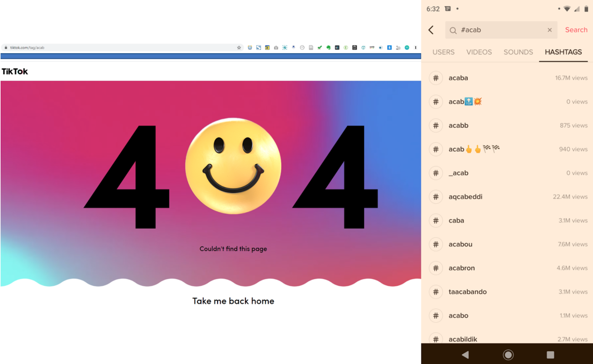Tap the Android back triangle button

pos(465,355)
